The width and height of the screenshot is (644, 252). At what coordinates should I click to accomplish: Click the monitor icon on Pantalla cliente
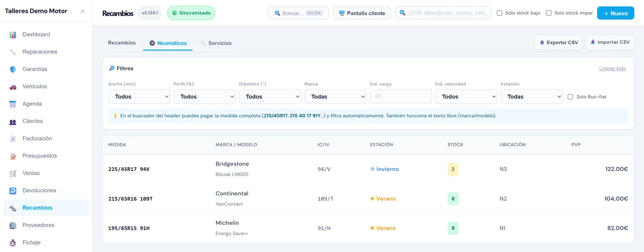[342, 13]
